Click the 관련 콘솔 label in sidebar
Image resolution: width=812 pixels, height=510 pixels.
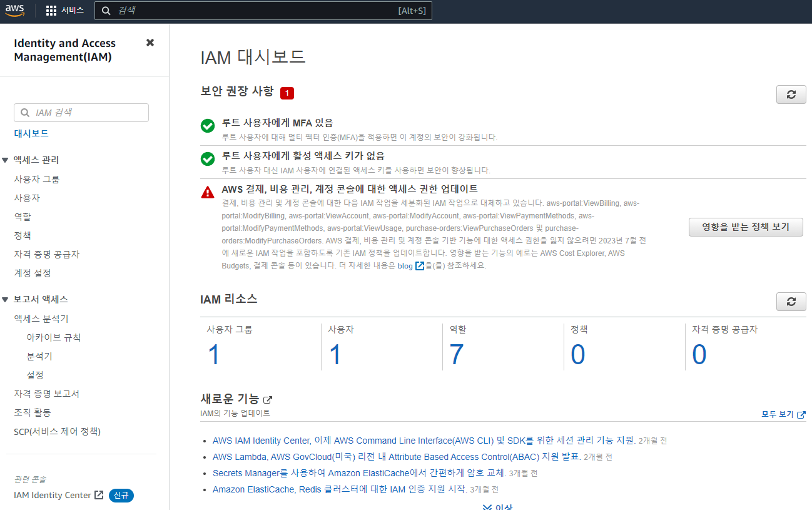(x=30, y=479)
